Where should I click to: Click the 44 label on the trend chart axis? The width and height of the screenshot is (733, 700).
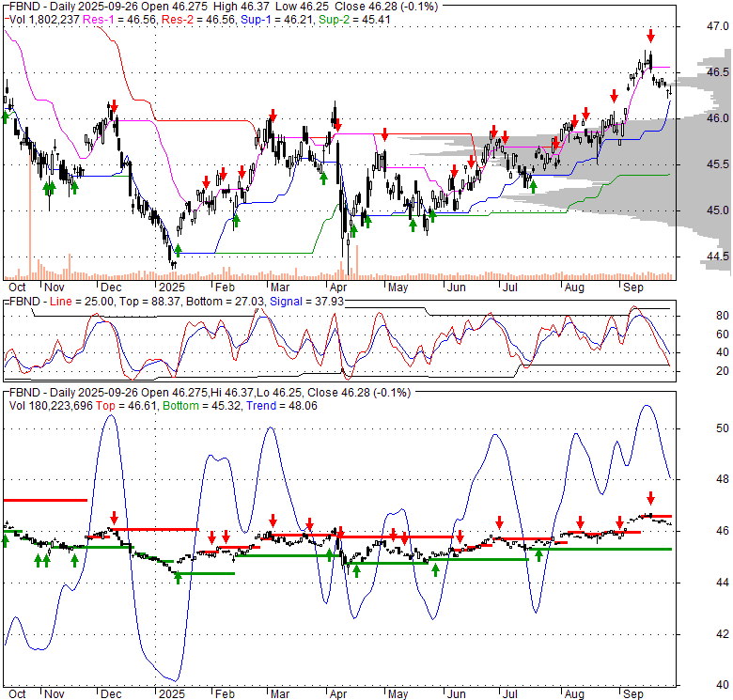(723, 583)
